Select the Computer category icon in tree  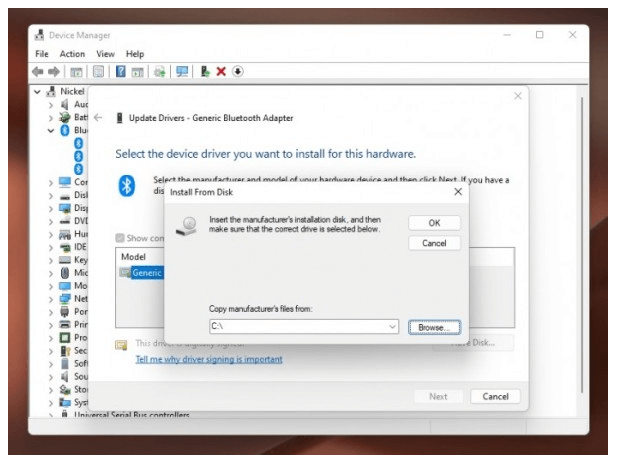(64, 182)
